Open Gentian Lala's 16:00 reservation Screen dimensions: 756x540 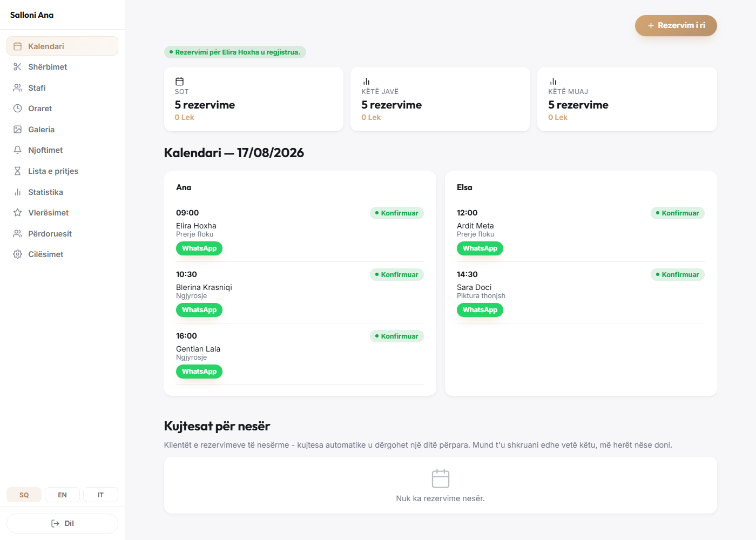click(x=300, y=354)
